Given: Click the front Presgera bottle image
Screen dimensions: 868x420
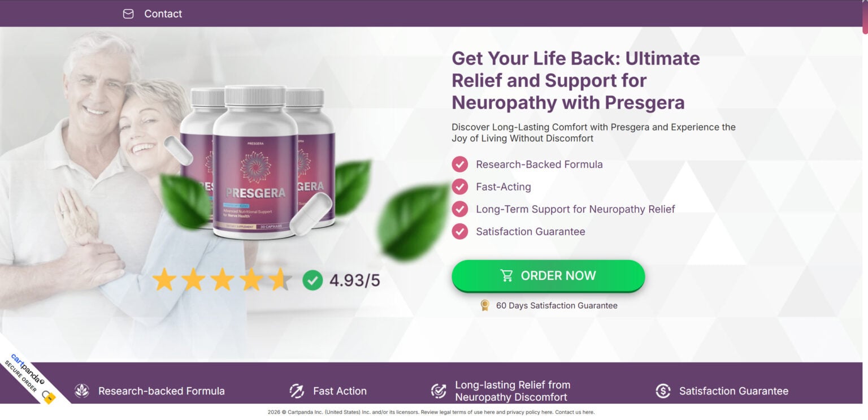Looking at the screenshot, I should (x=255, y=163).
